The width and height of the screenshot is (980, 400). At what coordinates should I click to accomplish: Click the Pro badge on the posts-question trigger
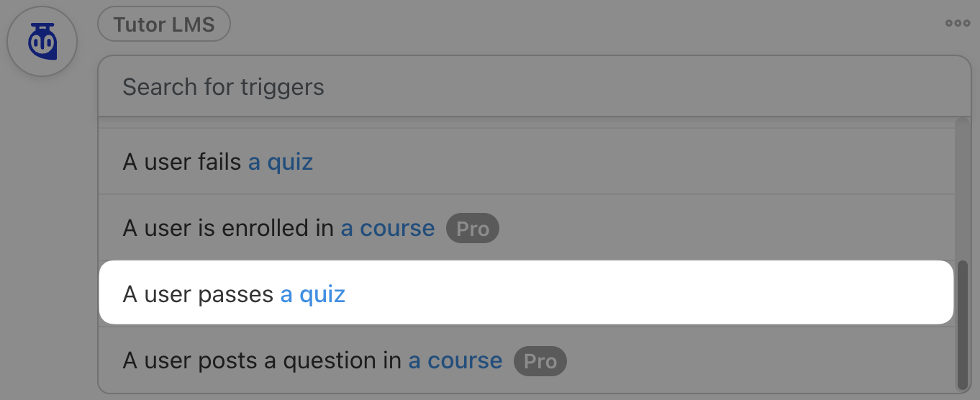point(540,361)
